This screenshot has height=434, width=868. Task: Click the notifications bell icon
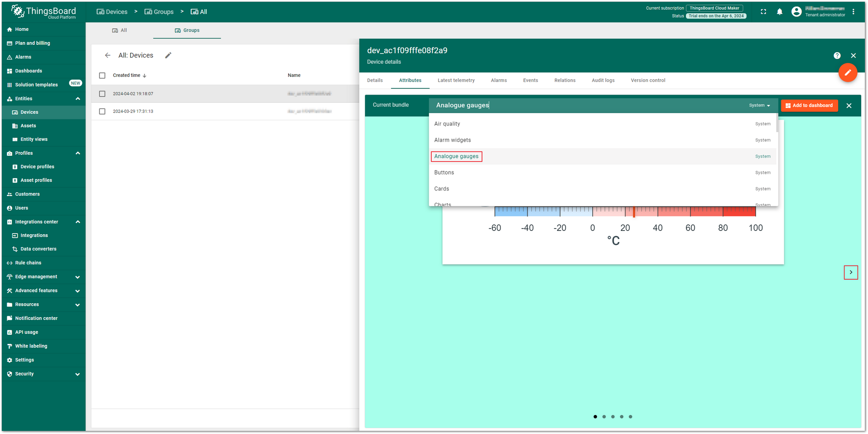tap(779, 12)
